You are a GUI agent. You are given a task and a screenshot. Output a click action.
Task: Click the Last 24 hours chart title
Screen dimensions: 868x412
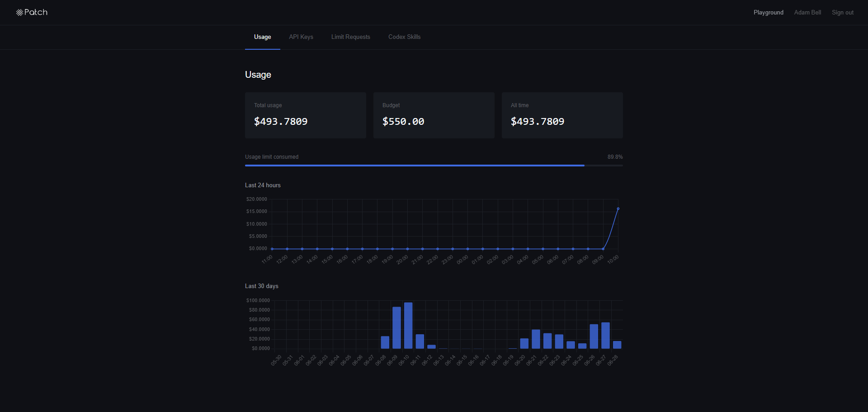263,185
